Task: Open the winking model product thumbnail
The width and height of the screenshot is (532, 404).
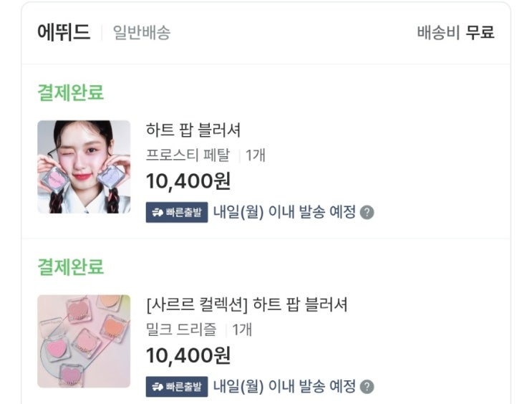Action: [x=84, y=167]
